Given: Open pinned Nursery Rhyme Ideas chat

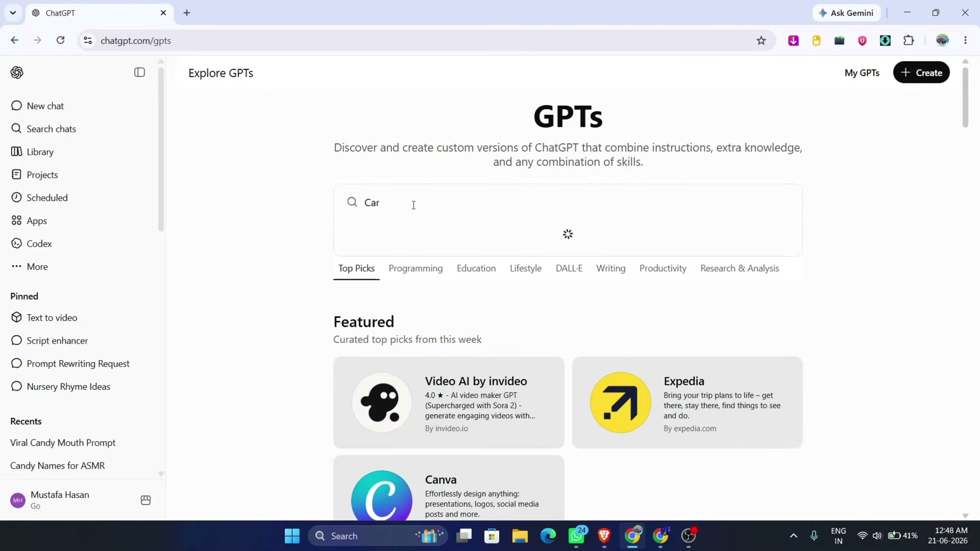Looking at the screenshot, I should pyautogui.click(x=82, y=386).
